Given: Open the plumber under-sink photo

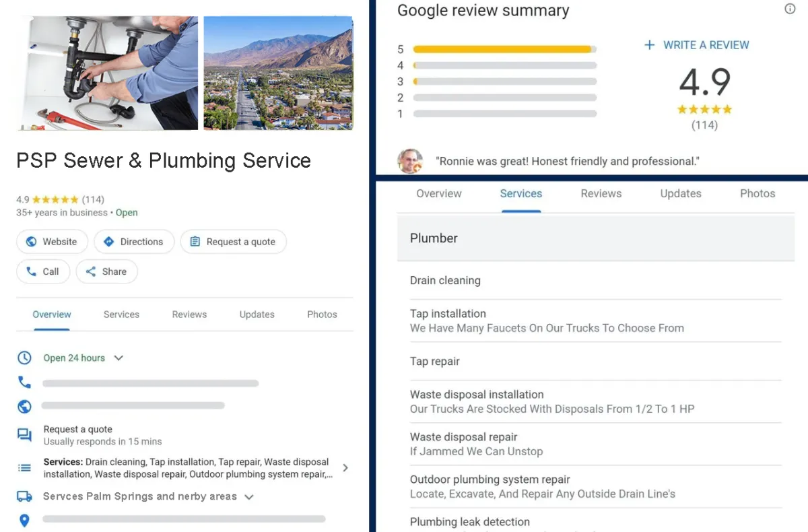Looking at the screenshot, I should 108,73.
